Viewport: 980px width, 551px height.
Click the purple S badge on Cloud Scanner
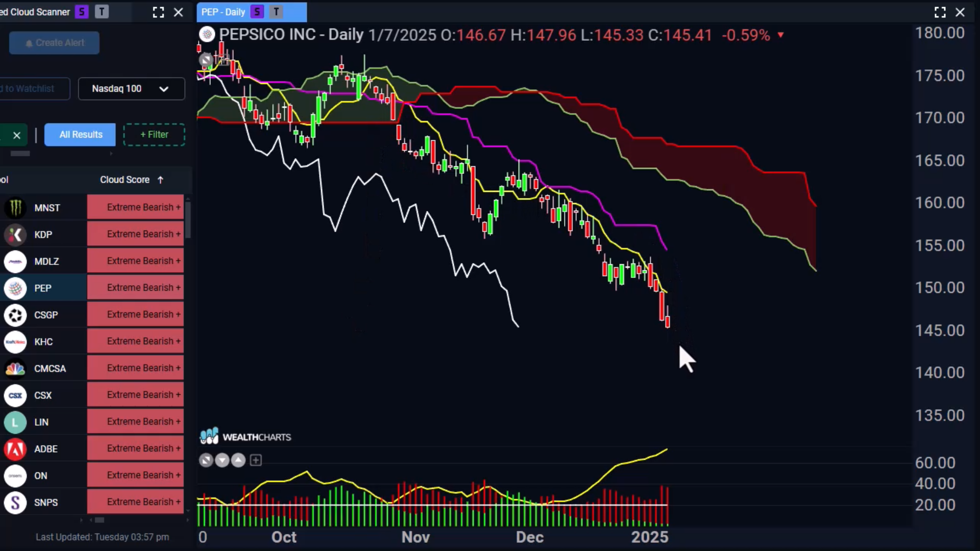[82, 12]
